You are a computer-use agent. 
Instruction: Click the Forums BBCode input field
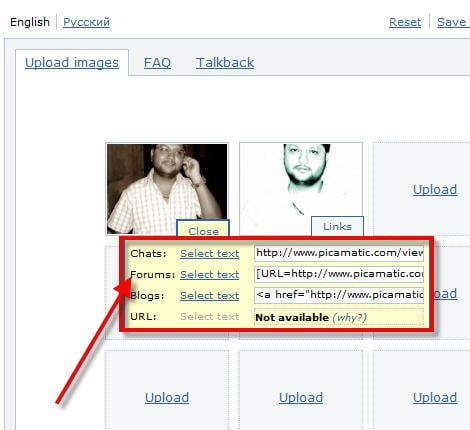[339, 274]
